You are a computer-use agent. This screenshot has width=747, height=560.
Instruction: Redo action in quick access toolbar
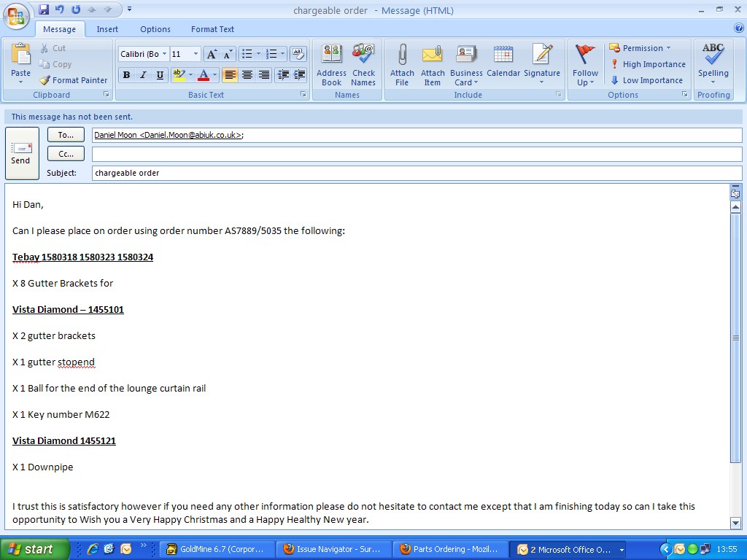76,9
